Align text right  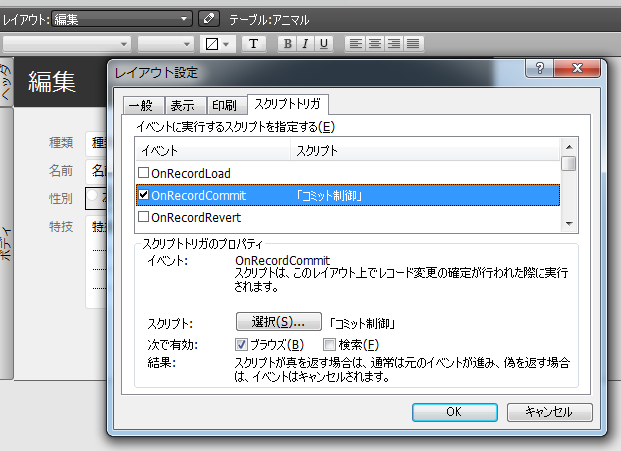pos(394,44)
